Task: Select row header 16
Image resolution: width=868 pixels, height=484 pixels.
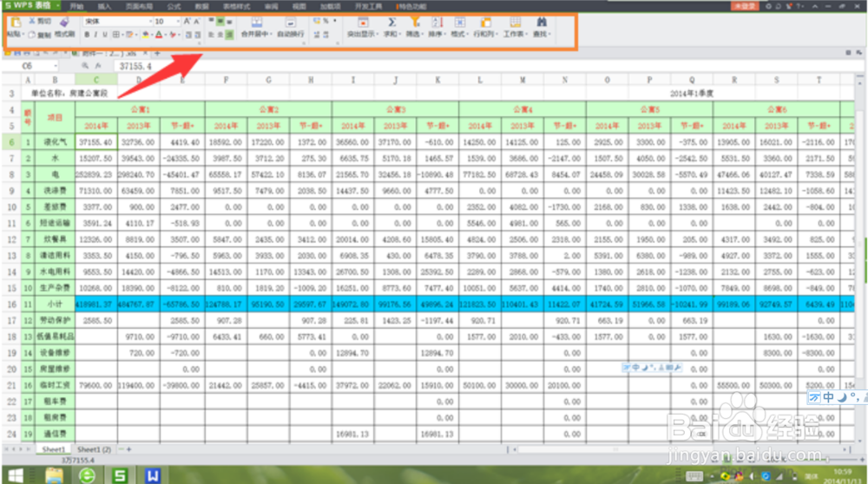Action: (x=11, y=304)
